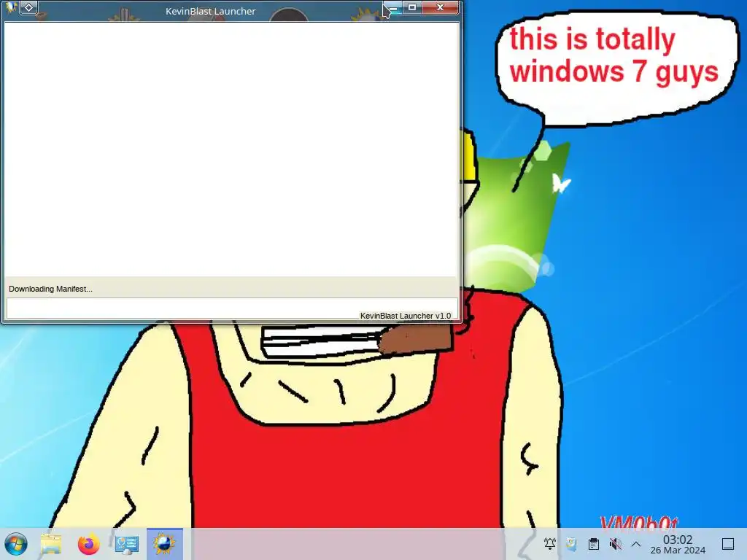Unmute audio via the tray speaker icon
The image size is (747, 560).
pos(615,543)
